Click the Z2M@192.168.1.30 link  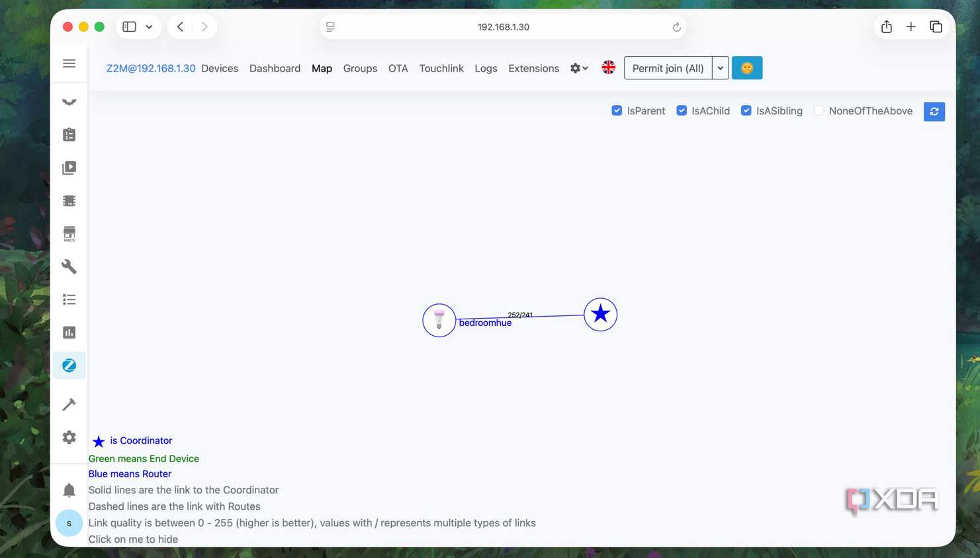151,68
